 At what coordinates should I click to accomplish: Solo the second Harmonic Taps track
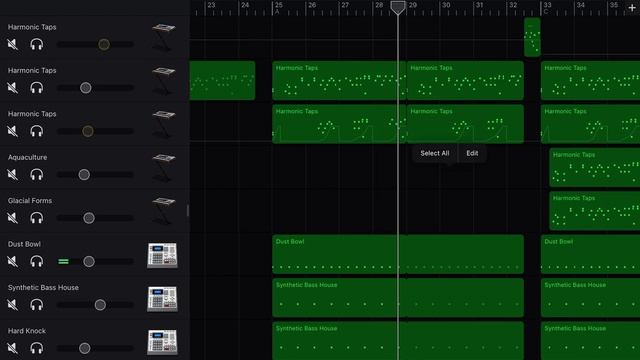click(37, 87)
